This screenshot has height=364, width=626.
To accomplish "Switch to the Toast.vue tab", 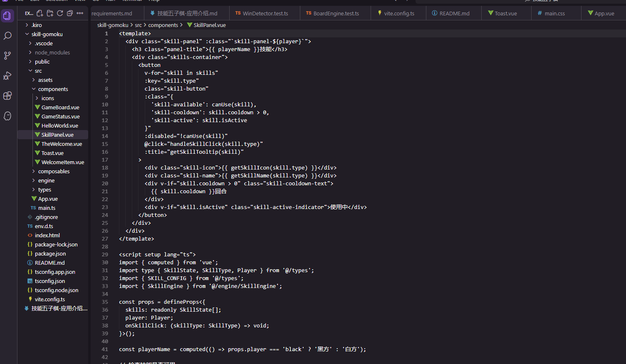I will point(506,13).
